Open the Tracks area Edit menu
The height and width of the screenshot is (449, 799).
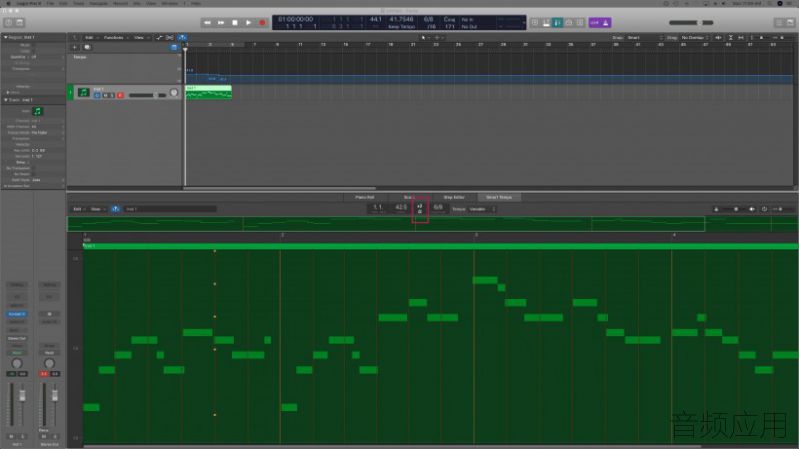click(90, 38)
